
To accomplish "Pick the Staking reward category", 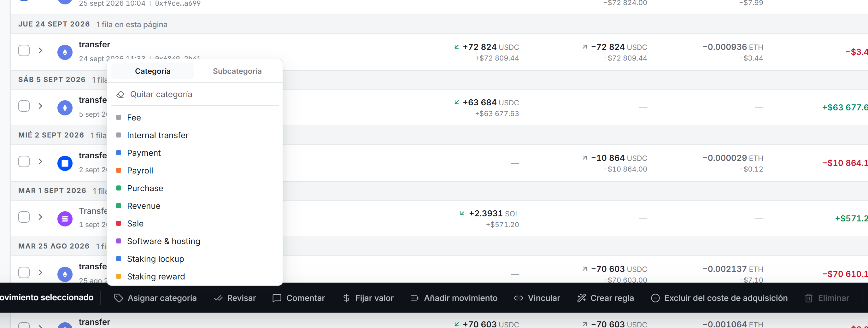I will pos(195,276).
